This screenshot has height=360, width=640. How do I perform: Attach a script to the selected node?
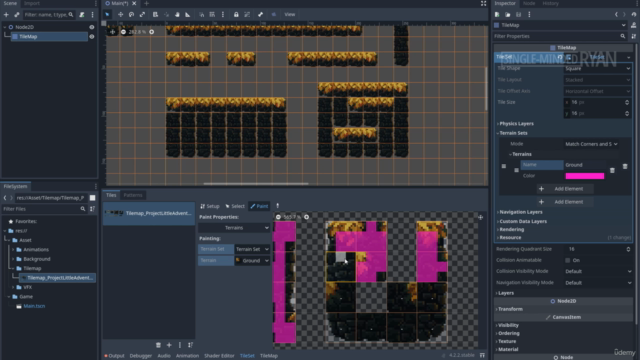pyautogui.click(x=82, y=15)
